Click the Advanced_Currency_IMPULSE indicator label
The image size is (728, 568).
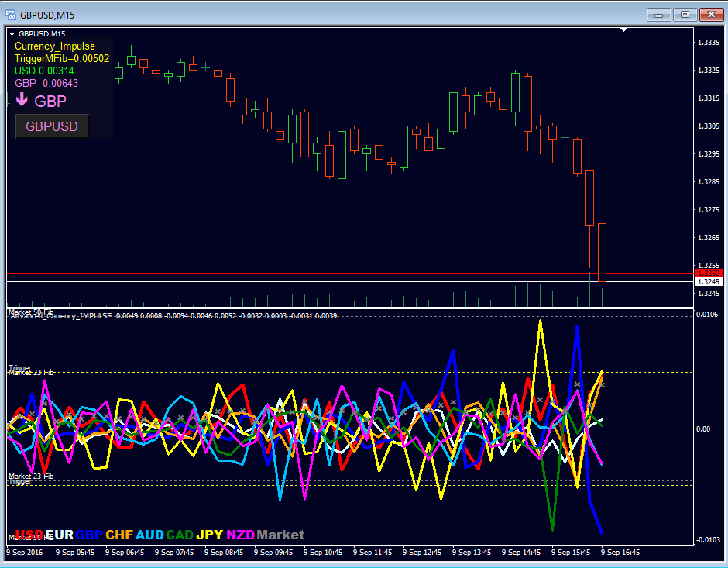point(60,316)
